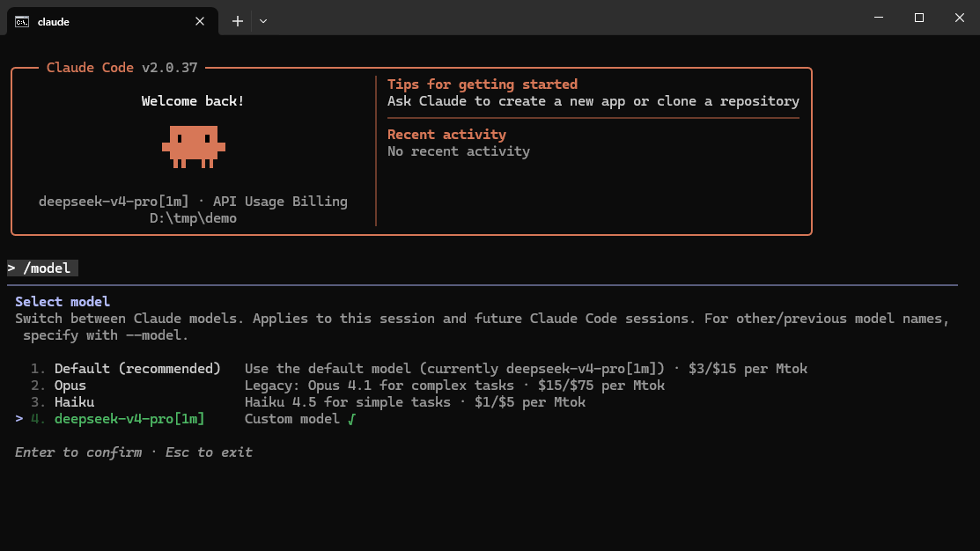Close the terminal window
This screenshot has height=551, width=980.
point(960,18)
